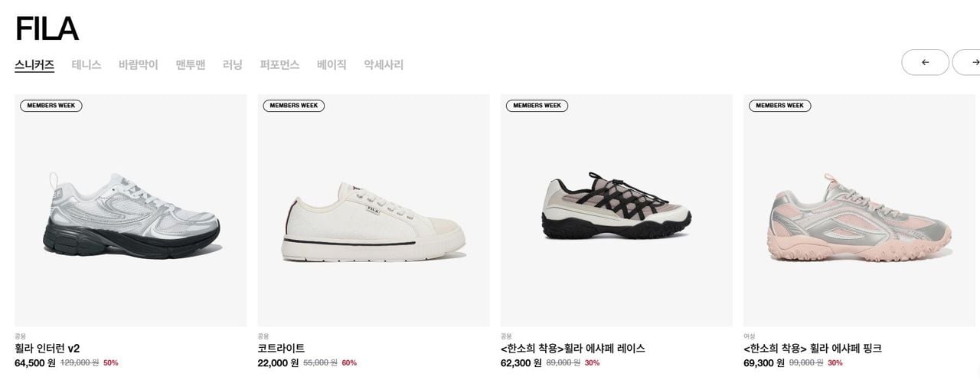Click the 휠라 인터런 v2 product name
The height and width of the screenshot is (390, 980).
[x=47, y=348]
